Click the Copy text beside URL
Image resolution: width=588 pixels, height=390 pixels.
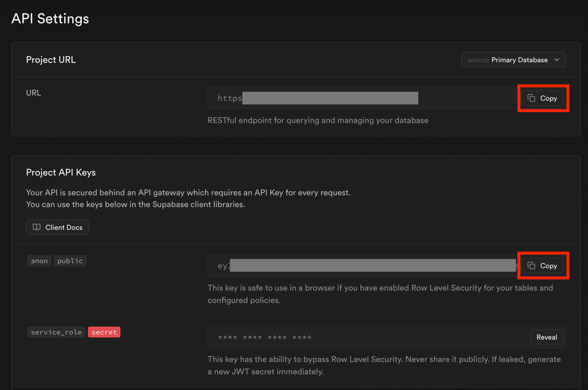pyautogui.click(x=548, y=98)
